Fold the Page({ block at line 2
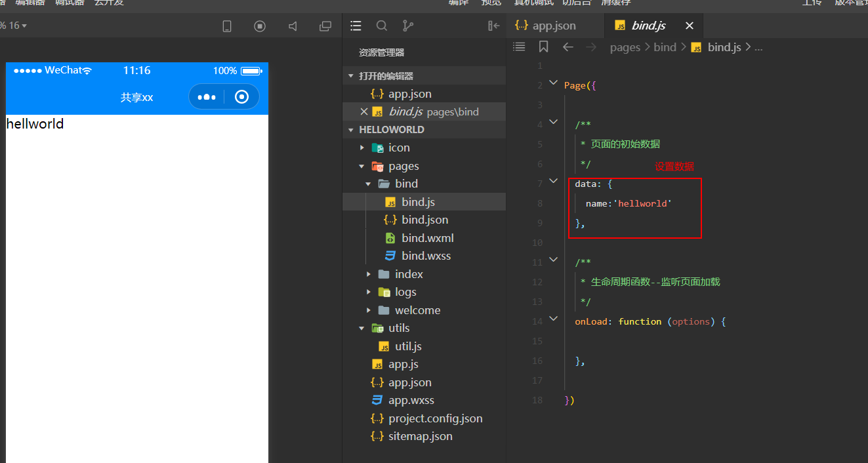868x463 pixels. (554, 83)
